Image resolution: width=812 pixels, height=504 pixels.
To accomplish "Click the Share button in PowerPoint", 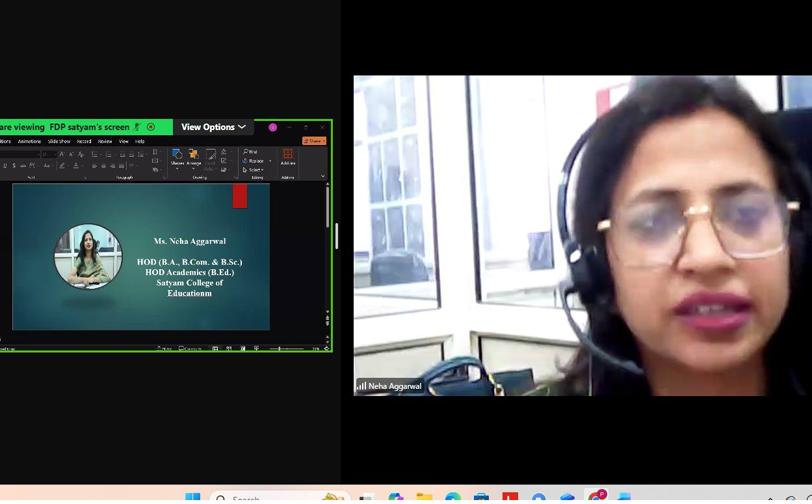I will point(314,141).
